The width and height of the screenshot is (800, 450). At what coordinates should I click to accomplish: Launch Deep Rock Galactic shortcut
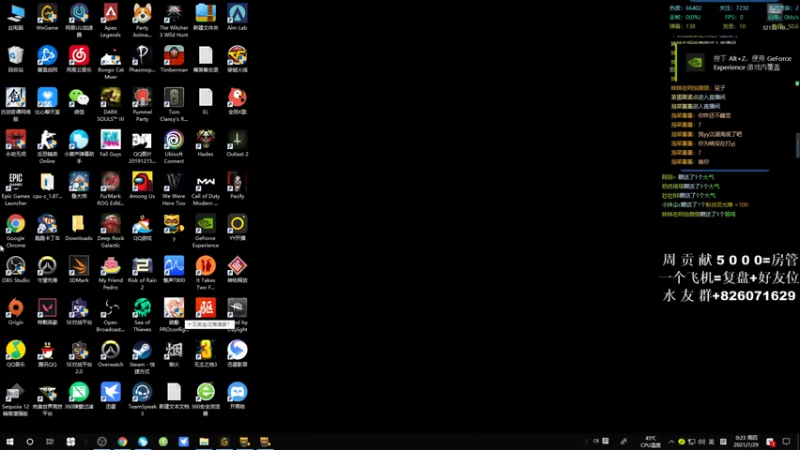(x=110, y=231)
